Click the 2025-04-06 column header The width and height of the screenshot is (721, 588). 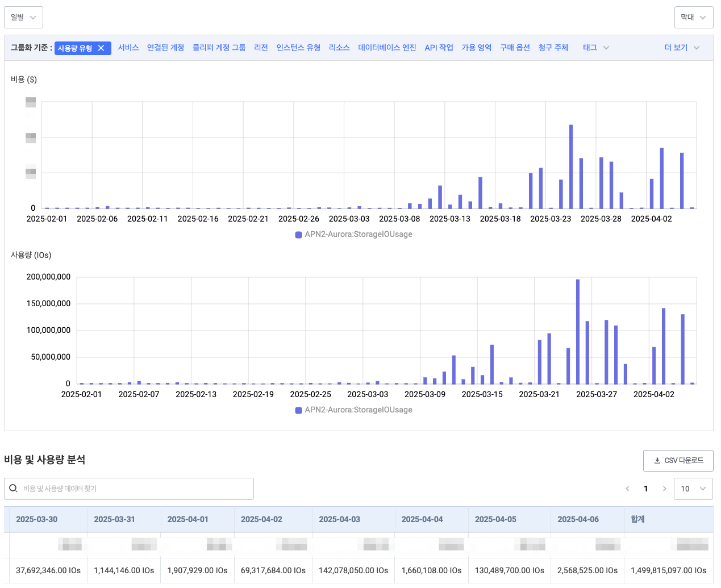[x=587, y=519]
